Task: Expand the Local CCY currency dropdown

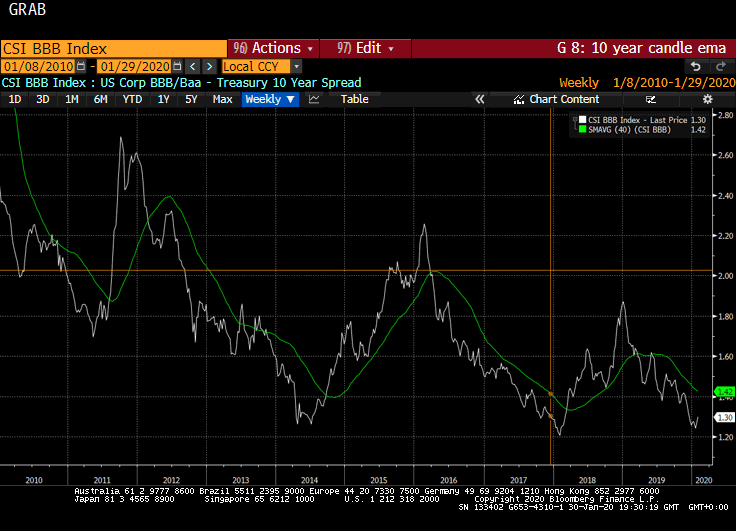Action: [x=296, y=66]
